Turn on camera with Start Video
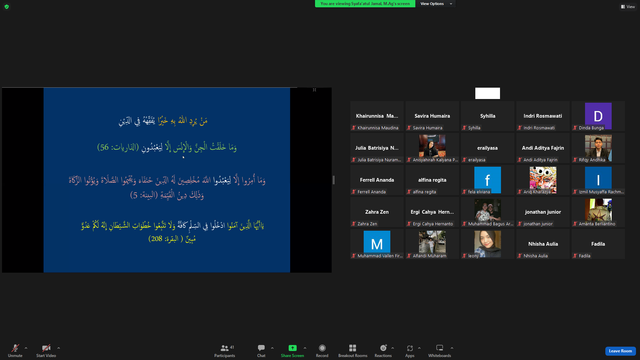 [46, 350]
